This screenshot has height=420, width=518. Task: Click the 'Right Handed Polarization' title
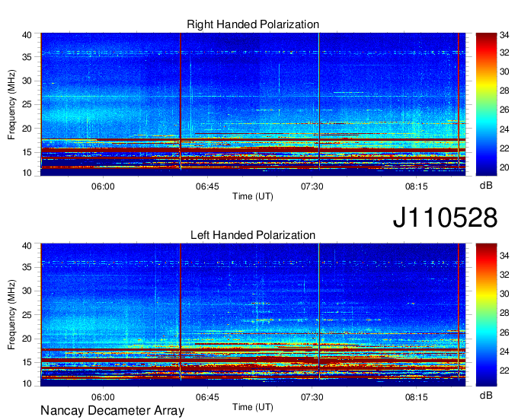click(253, 24)
